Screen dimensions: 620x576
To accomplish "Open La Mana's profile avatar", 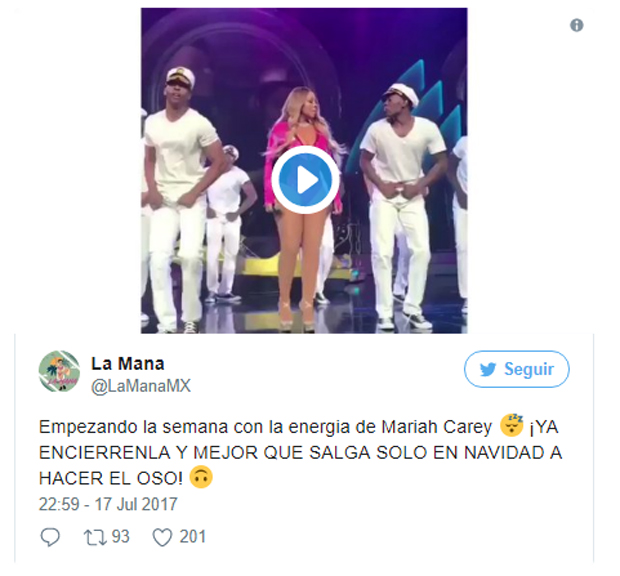I will point(59,371).
